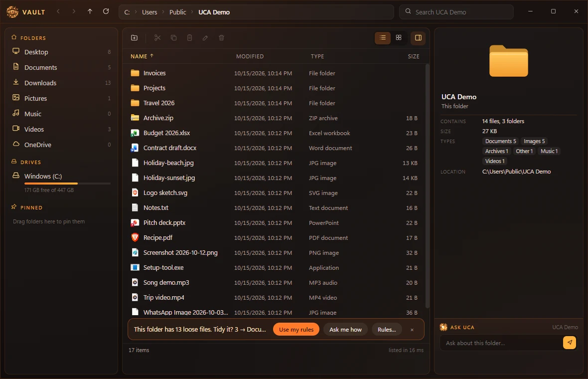Select the Trip video.mp4 video icon

tap(135, 297)
